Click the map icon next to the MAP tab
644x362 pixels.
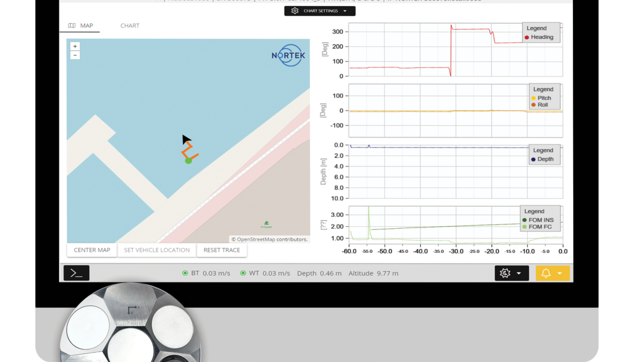tap(71, 25)
